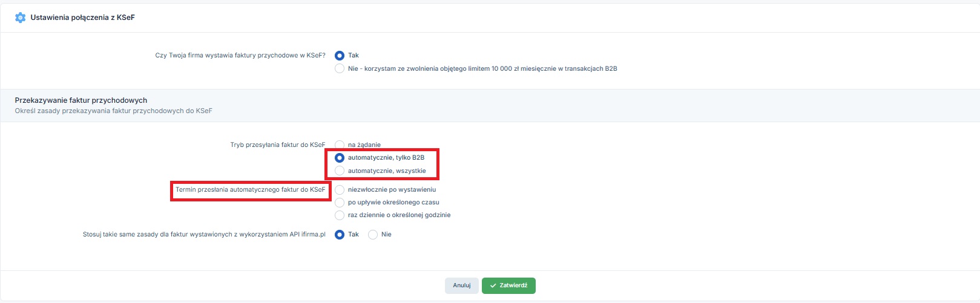The height and width of the screenshot is (303, 980).
Task: Set API invoice rules to 'Nie'
Action: [373, 235]
